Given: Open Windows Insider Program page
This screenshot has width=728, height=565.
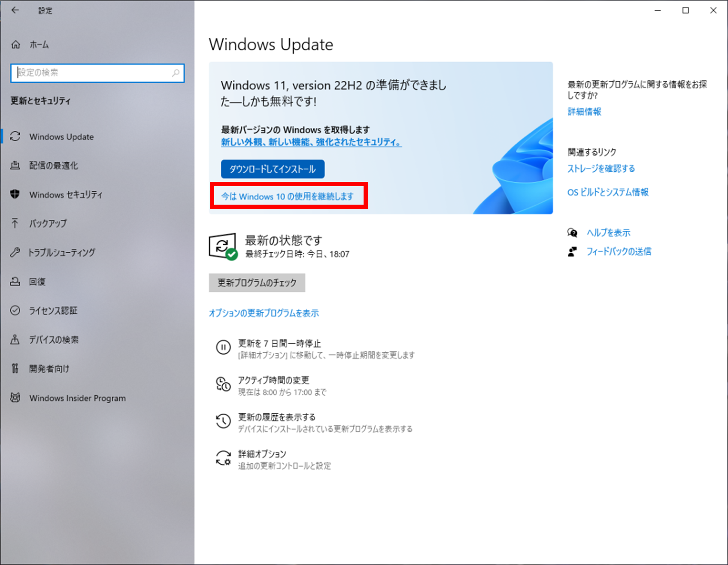Looking at the screenshot, I should coord(78,398).
